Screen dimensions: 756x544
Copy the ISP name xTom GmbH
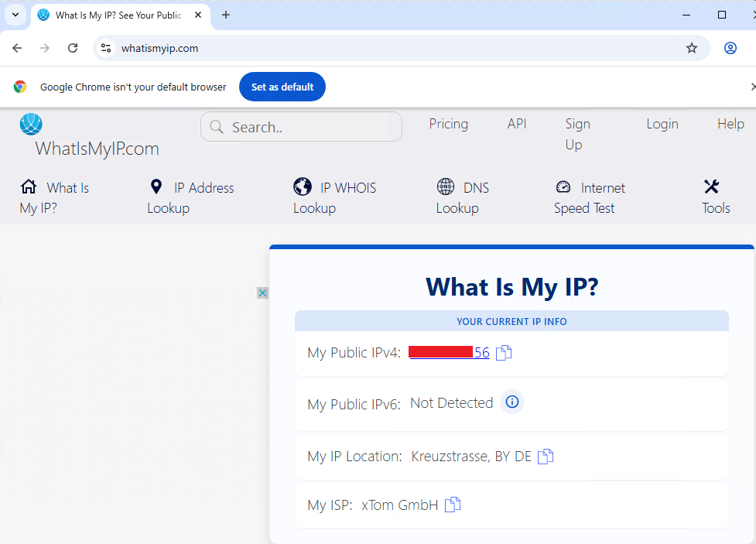pyautogui.click(x=453, y=505)
